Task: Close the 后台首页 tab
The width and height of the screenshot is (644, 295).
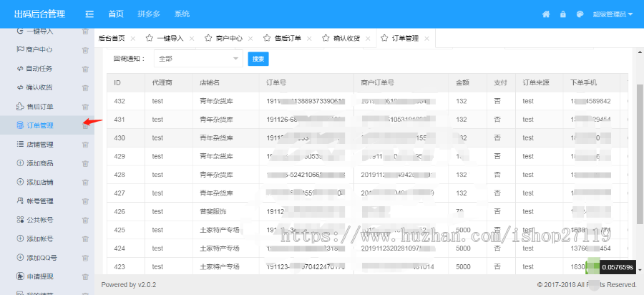Action: (x=132, y=39)
